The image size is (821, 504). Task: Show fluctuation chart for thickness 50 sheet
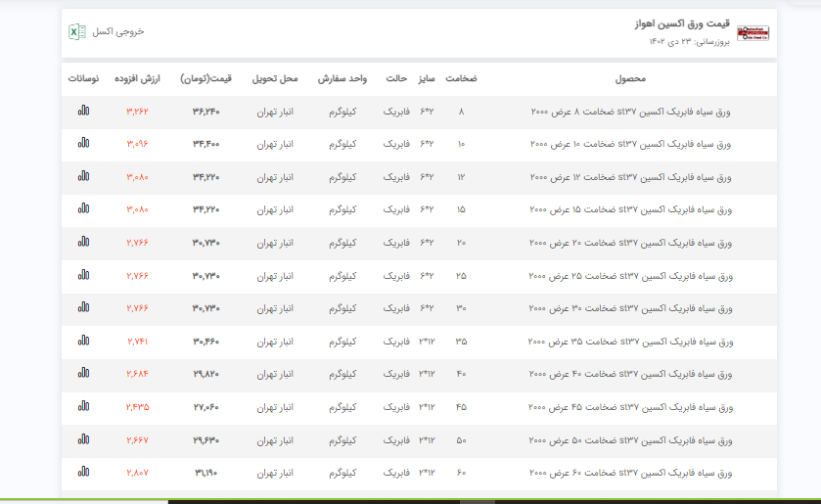click(x=83, y=439)
